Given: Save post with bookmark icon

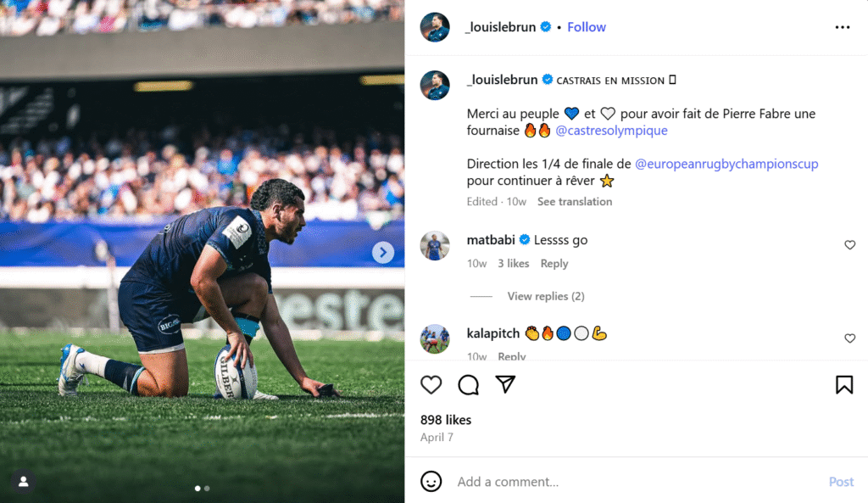Looking at the screenshot, I should 844,385.
